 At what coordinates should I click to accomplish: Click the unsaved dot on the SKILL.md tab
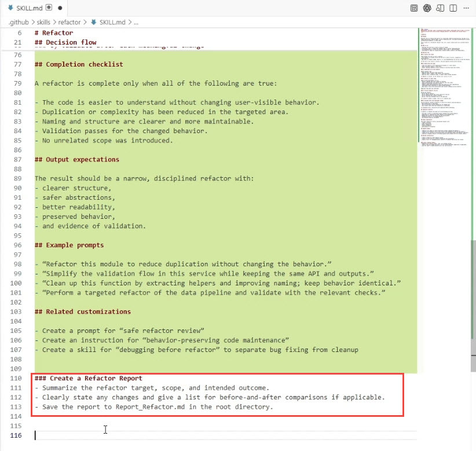[60, 8]
